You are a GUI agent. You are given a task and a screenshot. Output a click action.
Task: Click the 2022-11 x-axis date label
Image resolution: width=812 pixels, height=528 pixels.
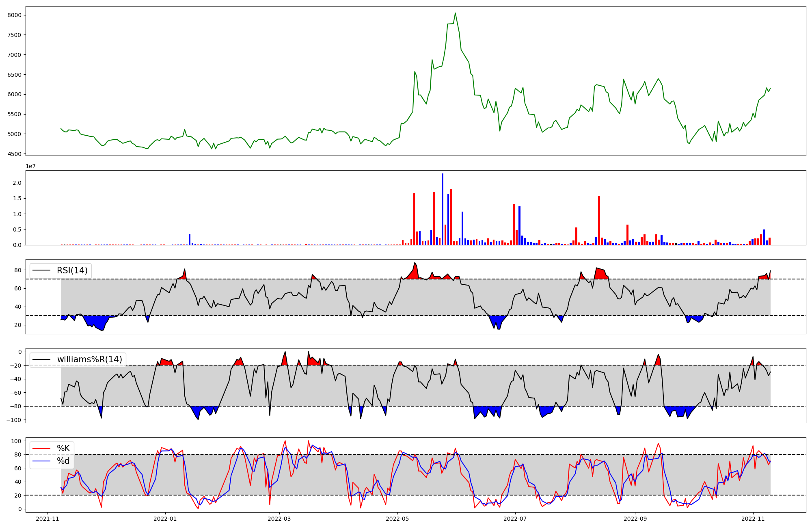(753, 519)
